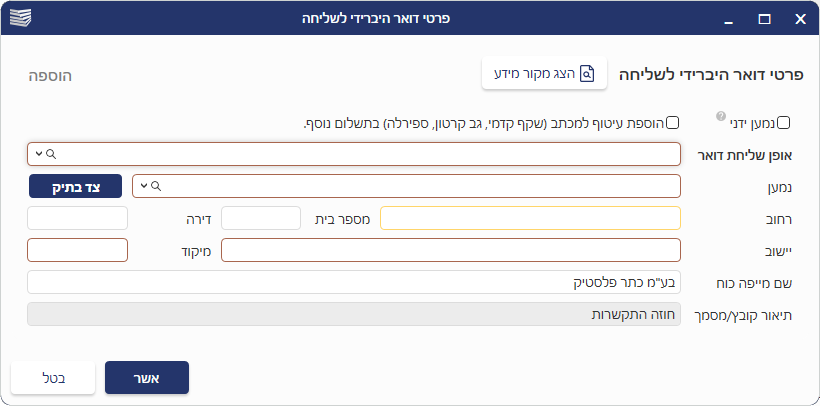This screenshot has height=406, width=820.
Task: Expand the אופן שליחת דואר dropdown arrow
Action: 38,154
